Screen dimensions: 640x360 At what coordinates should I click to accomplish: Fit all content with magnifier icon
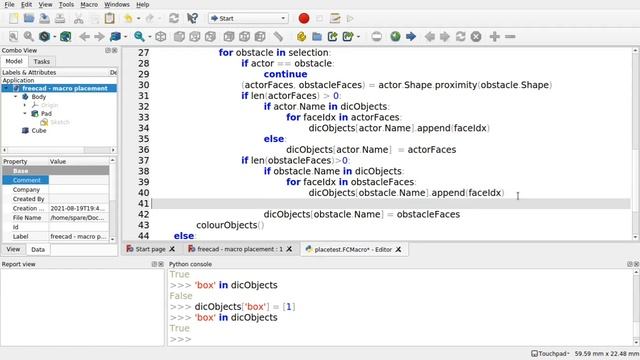13,36
